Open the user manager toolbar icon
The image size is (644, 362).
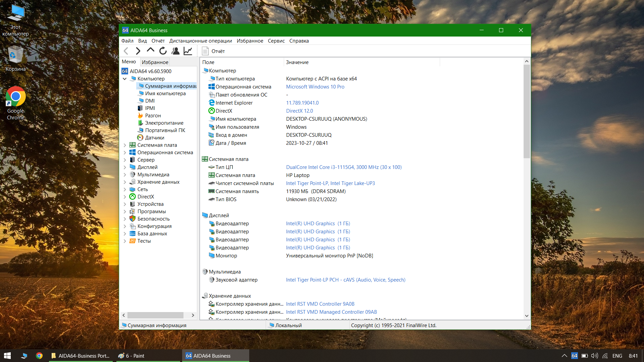click(175, 51)
